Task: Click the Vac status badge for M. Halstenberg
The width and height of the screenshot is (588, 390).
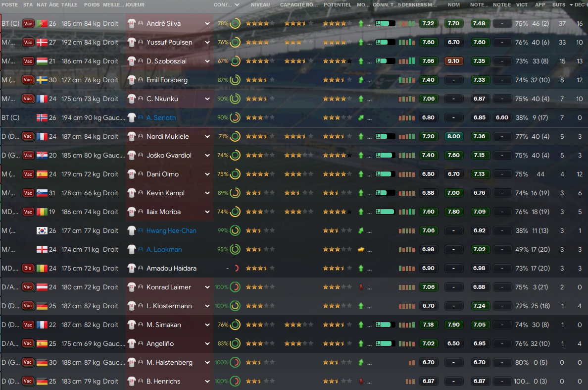Action: [28, 362]
